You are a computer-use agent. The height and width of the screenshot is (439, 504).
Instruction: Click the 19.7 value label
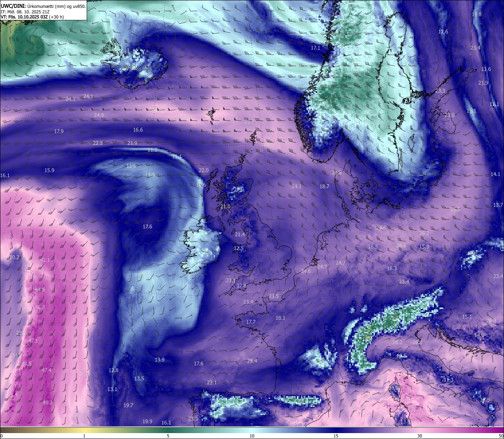pos(128,406)
